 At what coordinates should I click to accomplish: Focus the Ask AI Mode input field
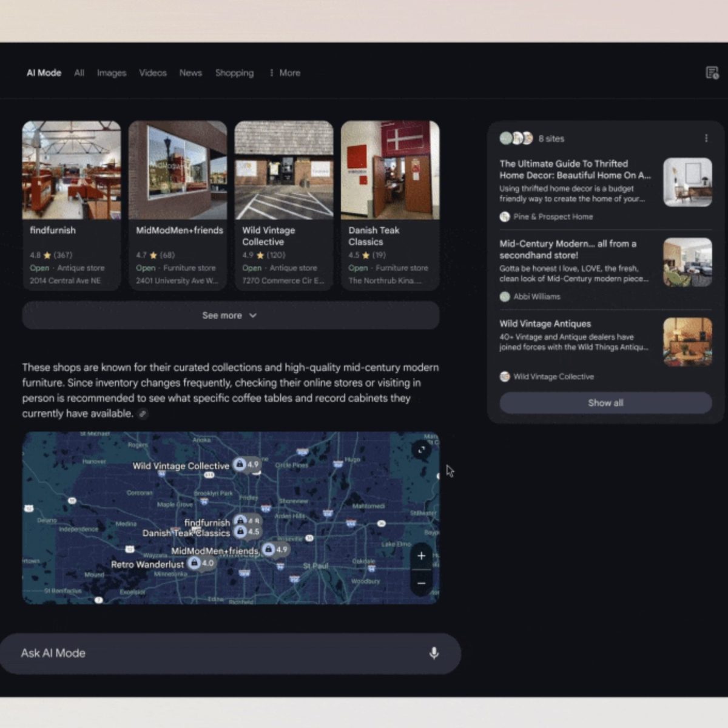coord(229,653)
